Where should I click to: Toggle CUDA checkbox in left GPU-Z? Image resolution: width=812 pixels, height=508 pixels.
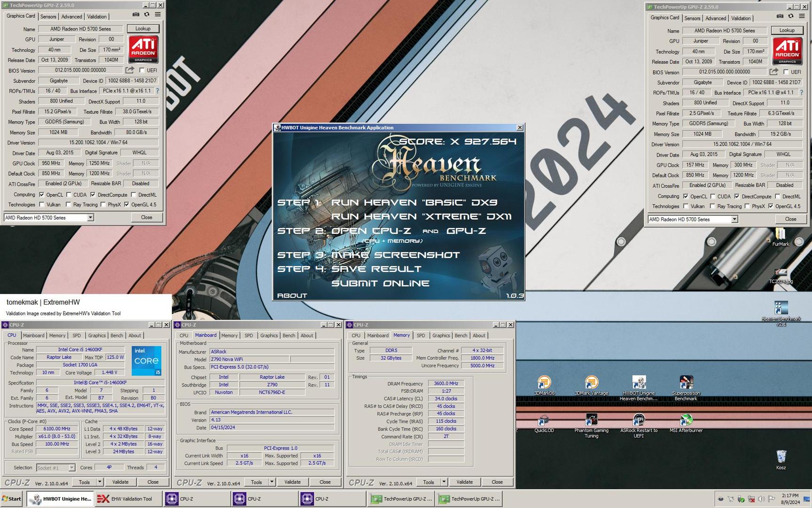pos(69,195)
